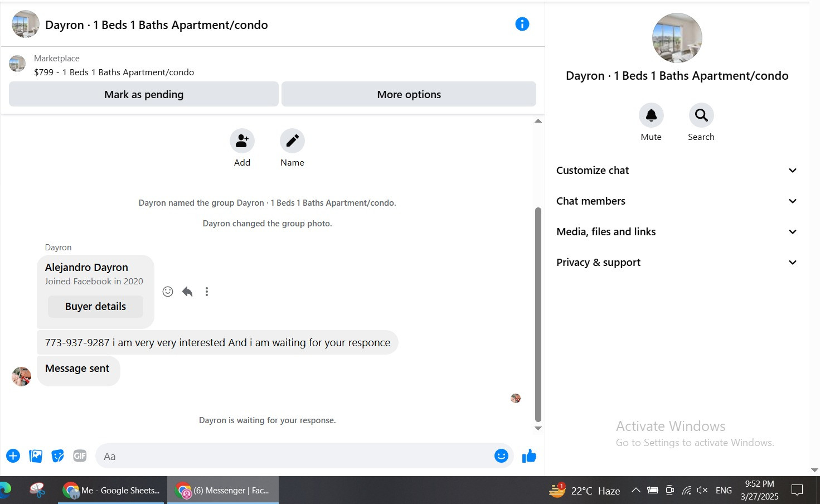
Task: Click 'Dayron is waiting for your response' text
Action: pyautogui.click(x=268, y=420)
